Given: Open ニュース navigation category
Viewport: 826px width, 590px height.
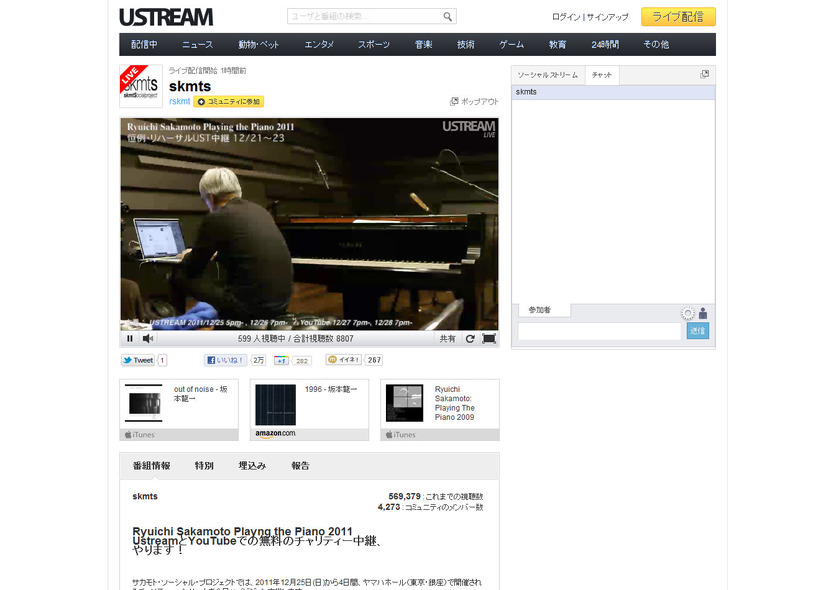Looking at the screenshot, I should point(198,45).
